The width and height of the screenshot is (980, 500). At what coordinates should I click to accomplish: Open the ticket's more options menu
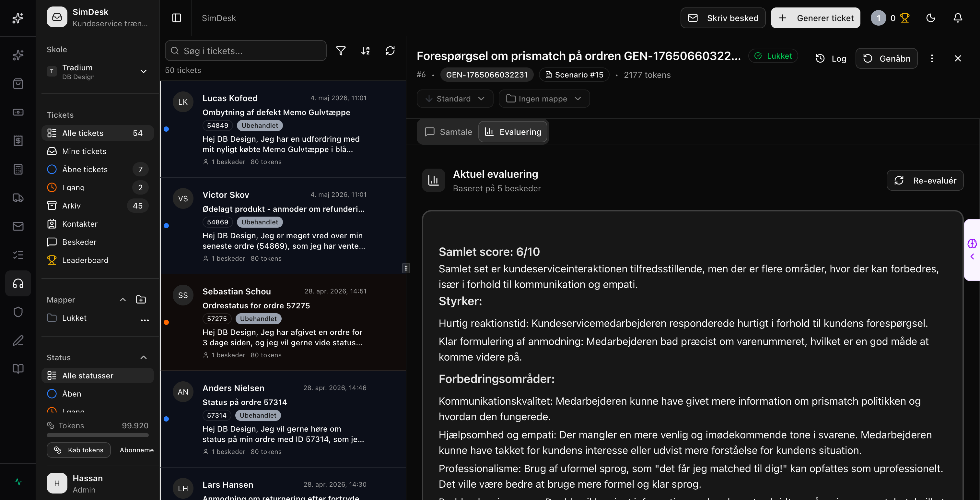(x=932, y=58)
